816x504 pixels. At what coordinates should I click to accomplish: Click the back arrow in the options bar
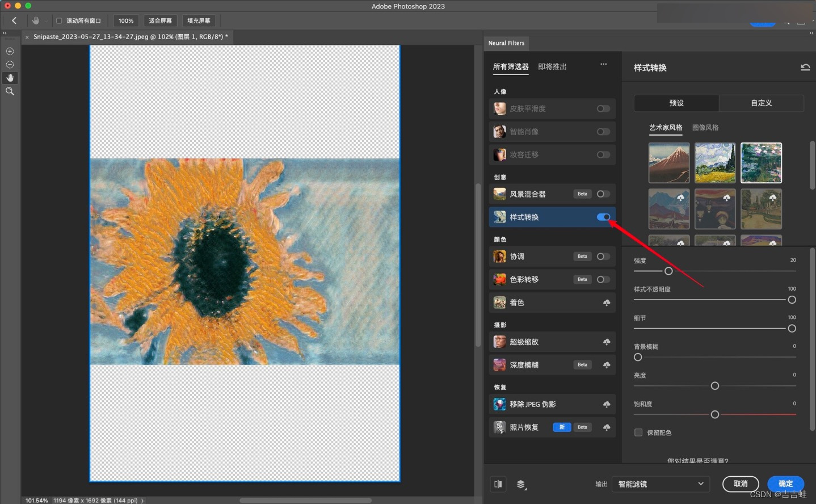coord(14,20)
